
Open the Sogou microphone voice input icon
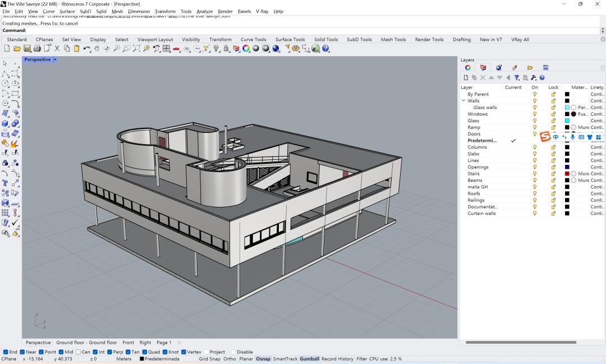573,137
